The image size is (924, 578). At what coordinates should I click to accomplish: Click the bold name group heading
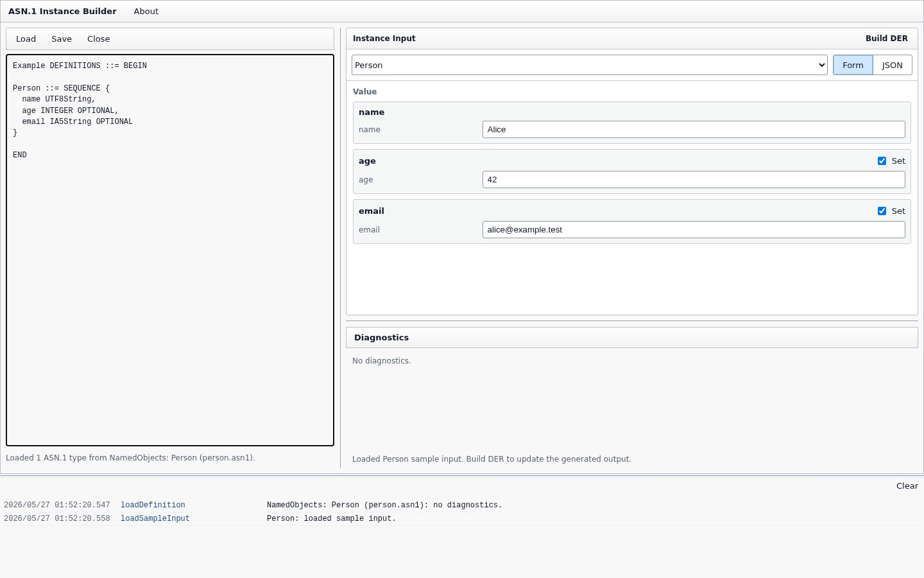pyautogui.click(x=372, y=112)
